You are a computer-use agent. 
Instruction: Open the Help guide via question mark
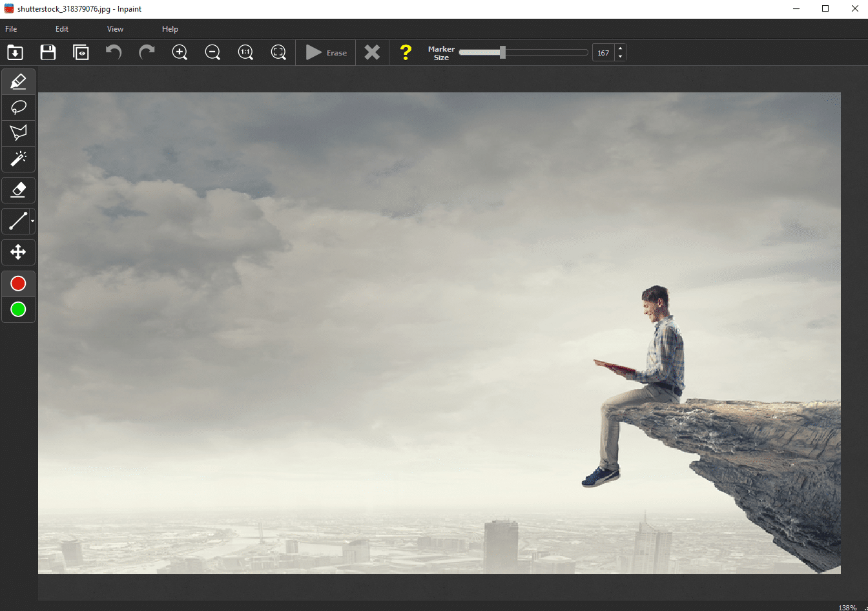(x=406, y=52)
